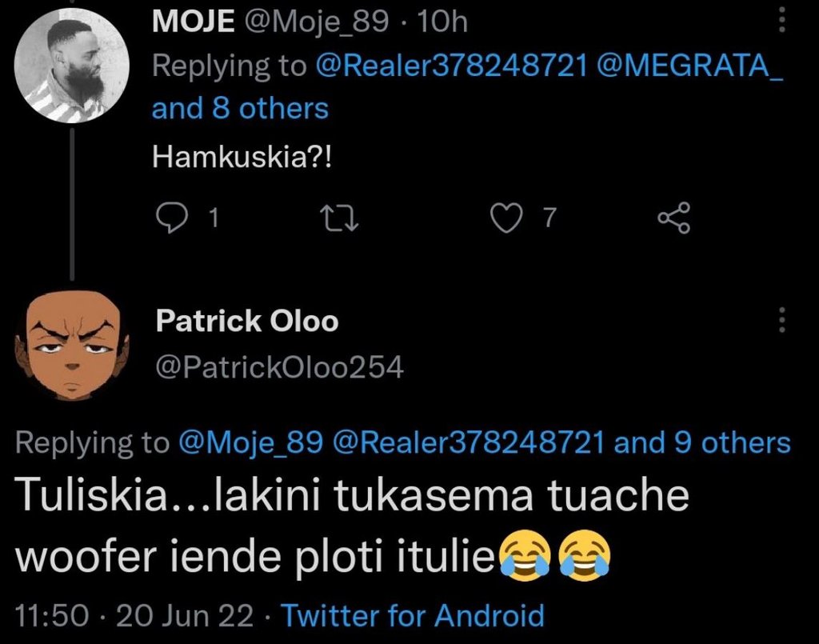Open the @Realer378248721 mention link
This screenshot has height=644, width=819.
point(452,65)
